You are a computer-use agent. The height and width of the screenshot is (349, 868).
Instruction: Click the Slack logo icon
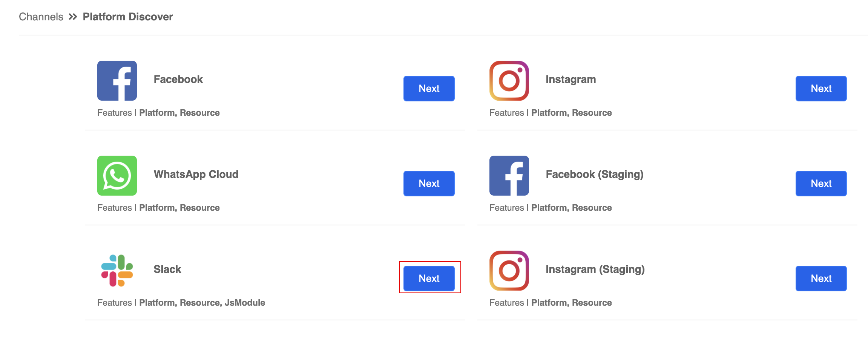click(x=117, y=271)
